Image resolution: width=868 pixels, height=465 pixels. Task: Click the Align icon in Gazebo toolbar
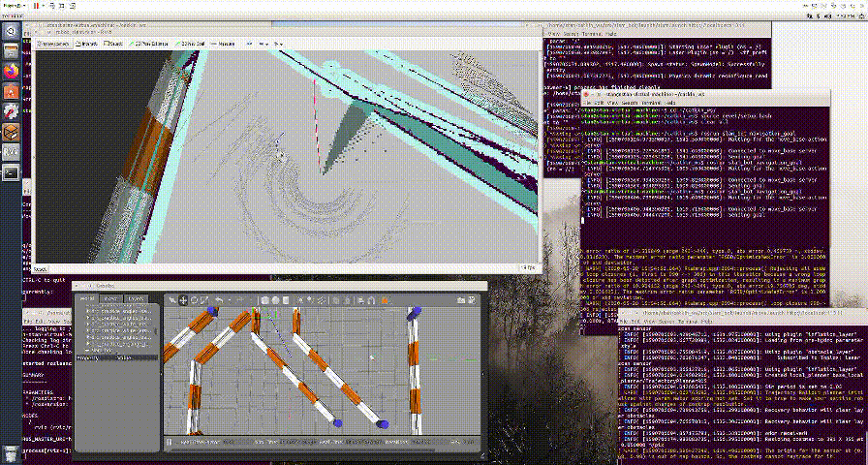point(361,300)
